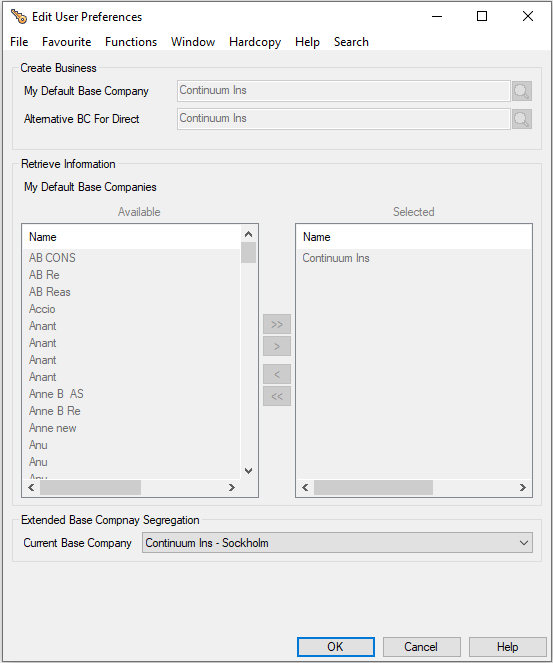Click Available list horizontal scrollbar thumb
Viewport: 553px width, 663px height.
[90, 488]
